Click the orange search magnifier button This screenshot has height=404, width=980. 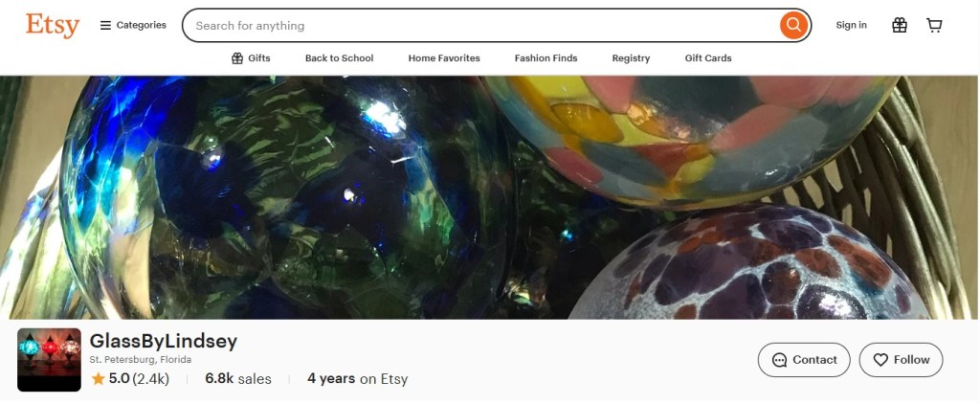point(793,26)
